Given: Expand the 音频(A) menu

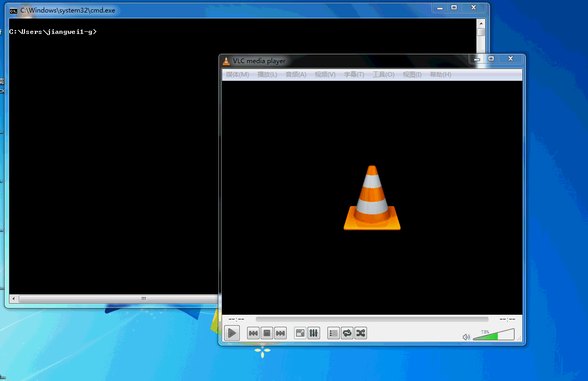Looking at the screenshot, I should click(x=296, y=75).
